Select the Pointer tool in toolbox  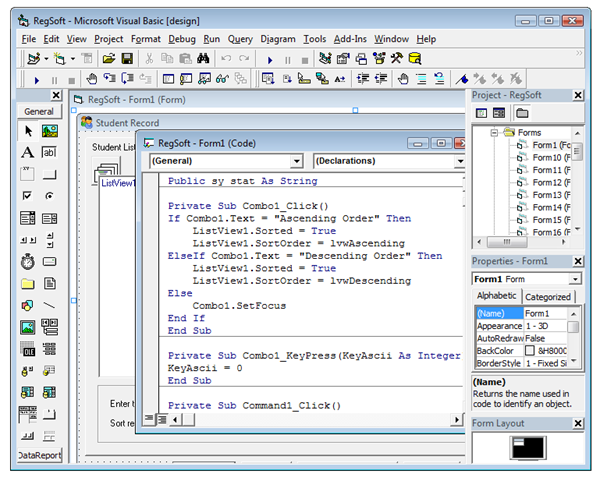tap(28, 131)
